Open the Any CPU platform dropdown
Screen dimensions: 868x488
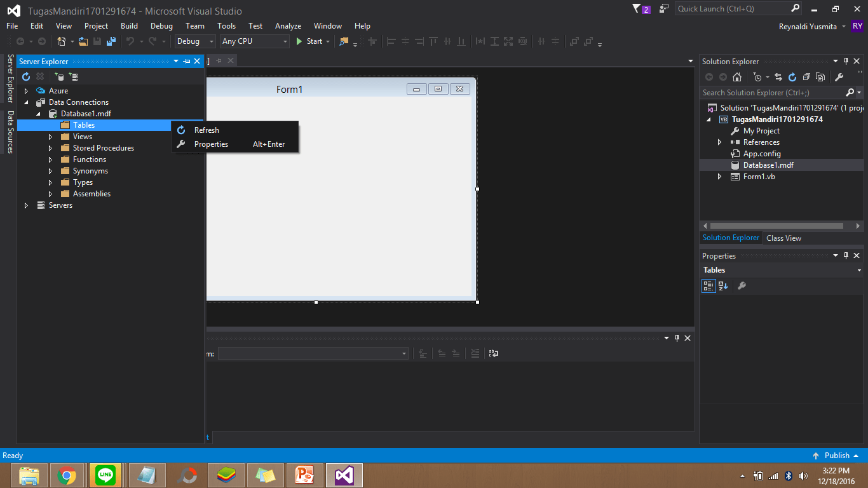(x=255, y=41)
